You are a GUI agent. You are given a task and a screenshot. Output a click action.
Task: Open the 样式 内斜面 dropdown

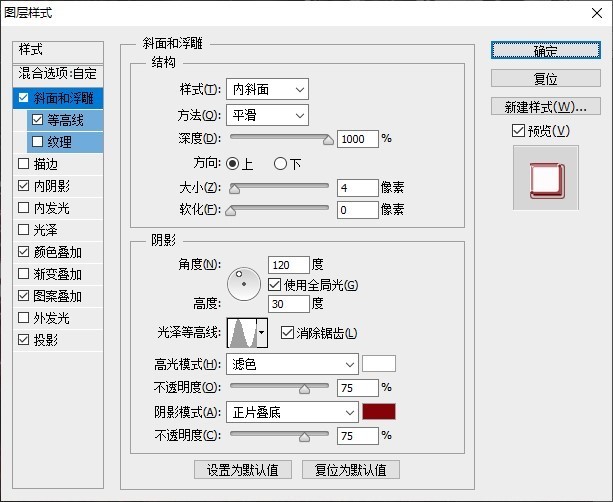[x=268, y=90]
